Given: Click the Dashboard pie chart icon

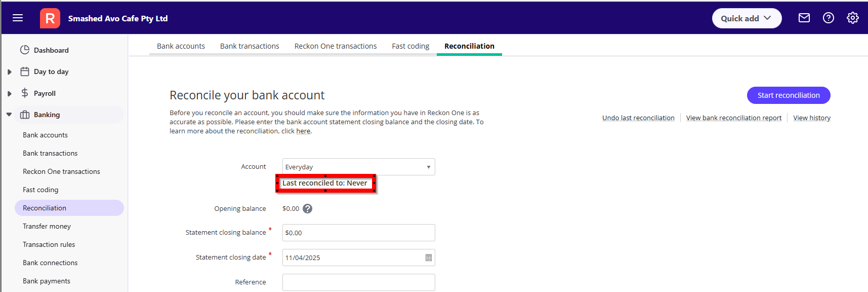Looking at the screenshot, I should point(25,50).
